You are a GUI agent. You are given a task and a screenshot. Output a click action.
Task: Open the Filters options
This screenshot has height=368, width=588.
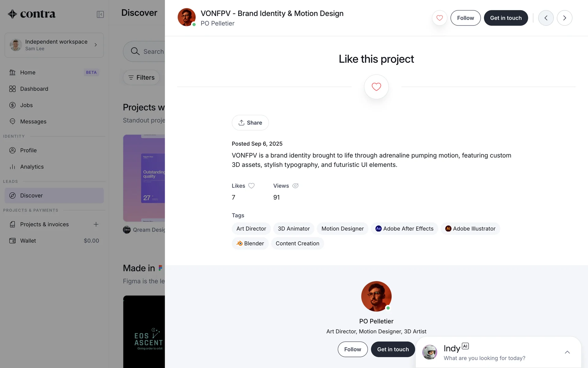point(141,78)
